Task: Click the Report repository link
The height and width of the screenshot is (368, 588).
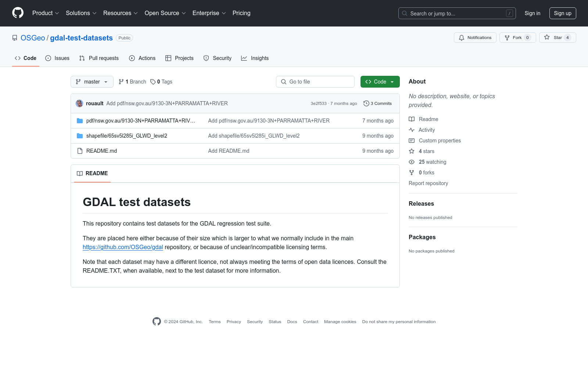Action: [429, 183]
